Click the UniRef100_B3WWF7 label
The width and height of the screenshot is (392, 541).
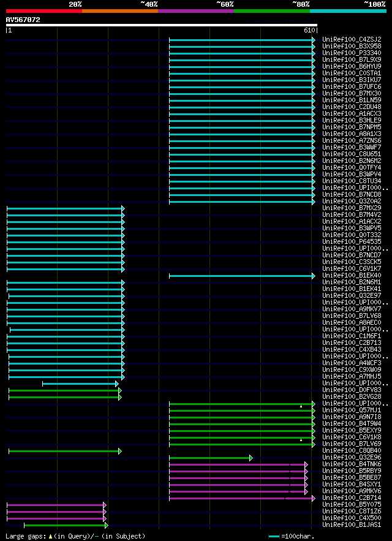click(352, 147)
